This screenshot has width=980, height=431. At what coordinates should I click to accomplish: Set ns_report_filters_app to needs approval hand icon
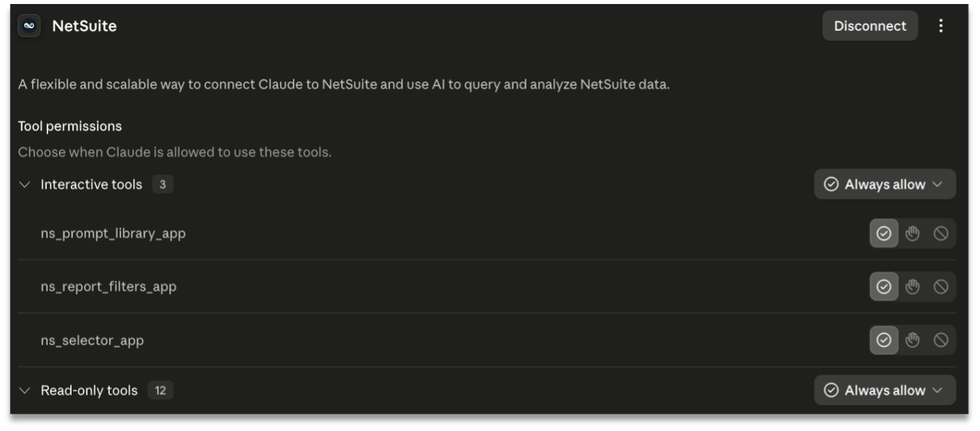(912, 286)
